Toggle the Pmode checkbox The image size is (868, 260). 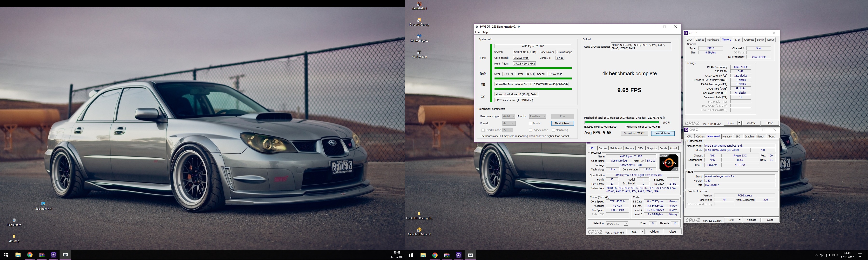[530, 123]
